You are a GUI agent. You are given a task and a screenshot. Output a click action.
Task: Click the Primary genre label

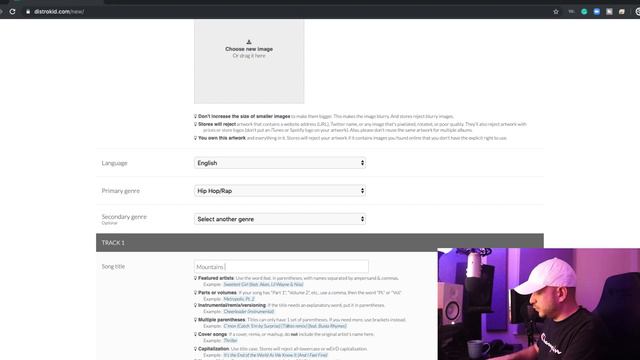[120, 191]
